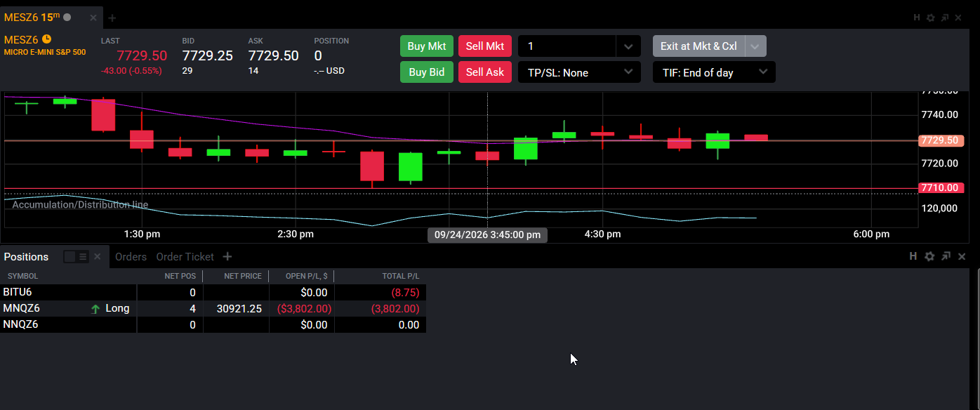Add a new tab beside Order Ticket
The width and height of the screenshot is (980, 410).
tap(227, 256)
